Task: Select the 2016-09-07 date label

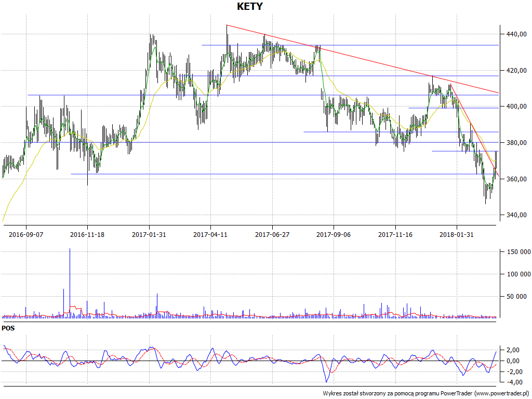Action: click(26, 234)
